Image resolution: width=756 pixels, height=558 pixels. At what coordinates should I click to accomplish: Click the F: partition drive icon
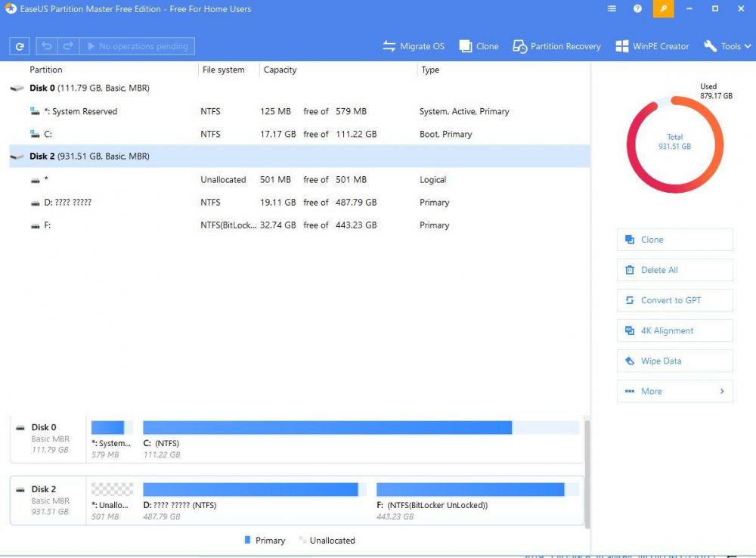pos(36,226)
